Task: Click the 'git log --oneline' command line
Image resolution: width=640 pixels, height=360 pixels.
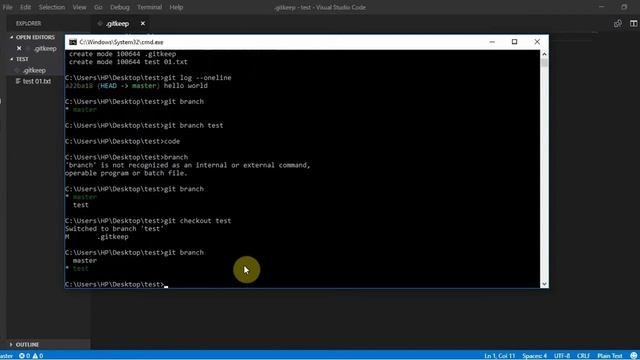Action: pyautogui.click(x=148, y=78)
